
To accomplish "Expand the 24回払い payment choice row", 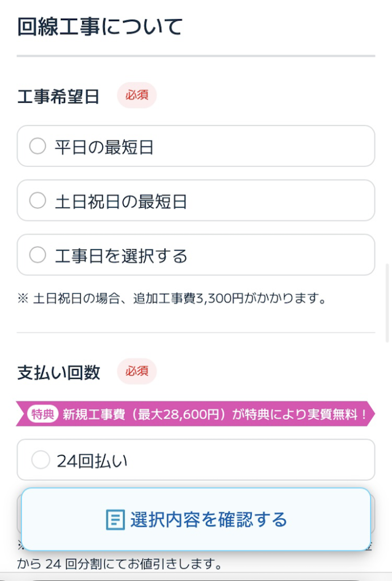I will coord(196,460).
